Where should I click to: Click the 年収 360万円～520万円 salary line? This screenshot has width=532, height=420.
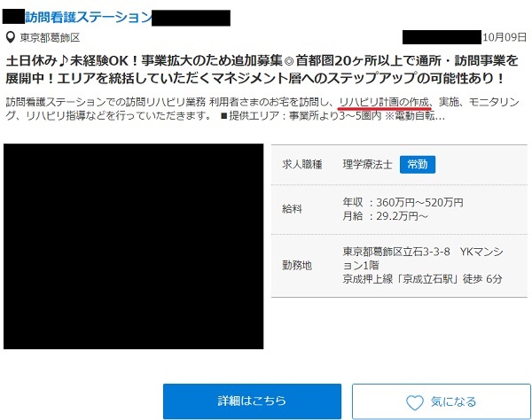tap(403, 203)
